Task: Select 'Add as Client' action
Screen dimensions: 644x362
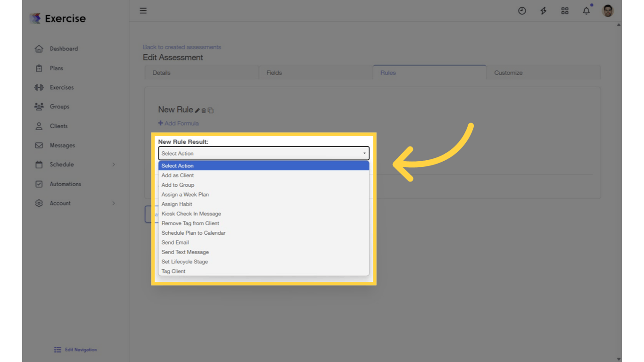Action: 178,175
